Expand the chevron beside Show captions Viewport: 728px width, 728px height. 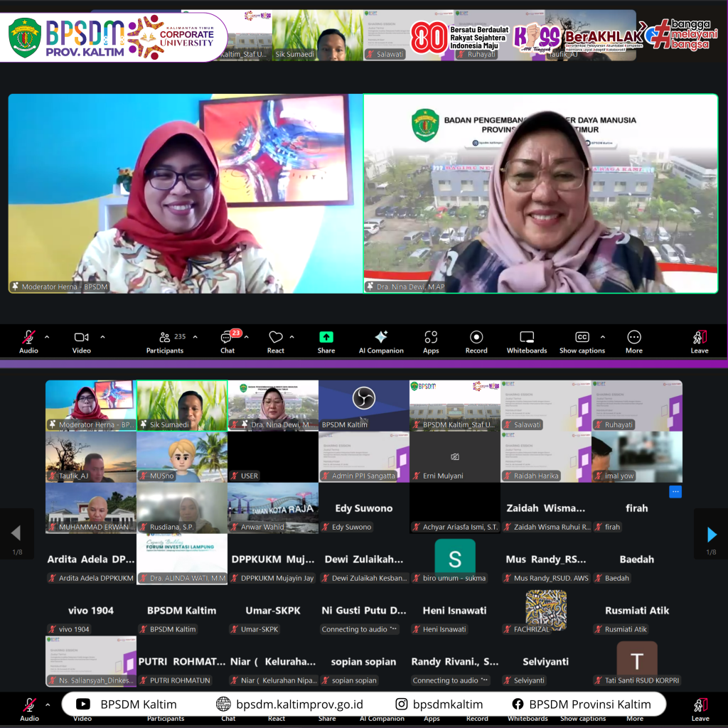coord(603,337)
